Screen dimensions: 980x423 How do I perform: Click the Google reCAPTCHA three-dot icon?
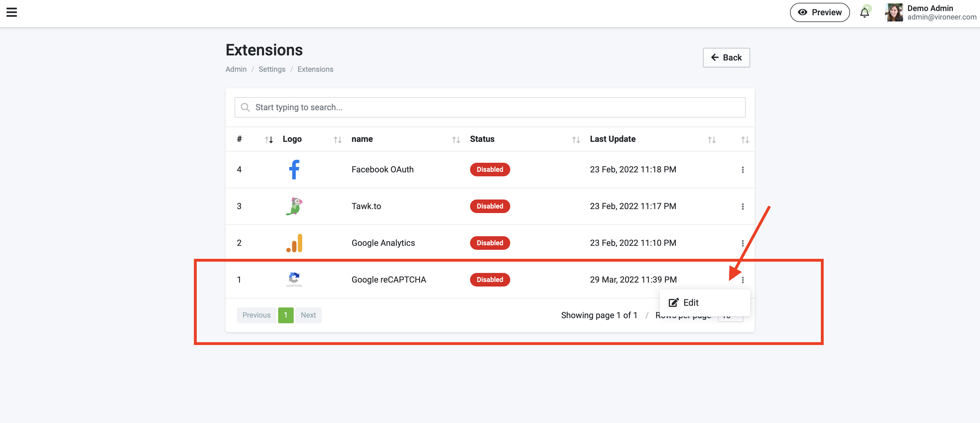click(742, 280)
